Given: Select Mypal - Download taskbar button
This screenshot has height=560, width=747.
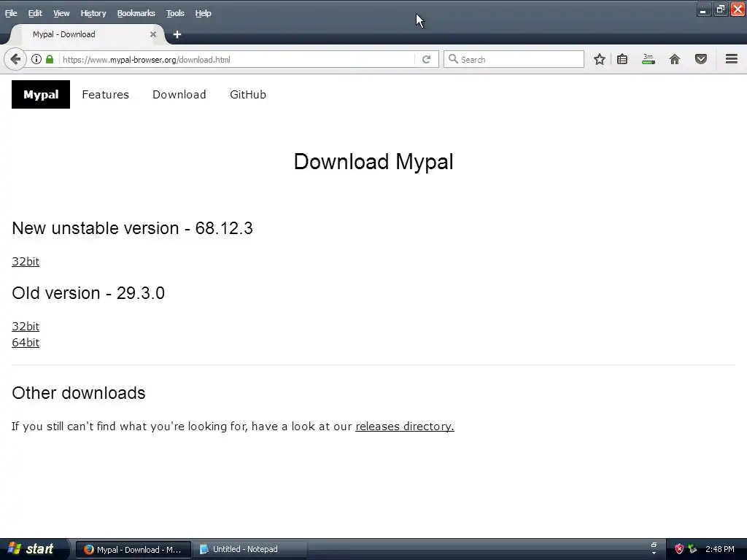Looking at the screenshot, I should tap(133, 549).
